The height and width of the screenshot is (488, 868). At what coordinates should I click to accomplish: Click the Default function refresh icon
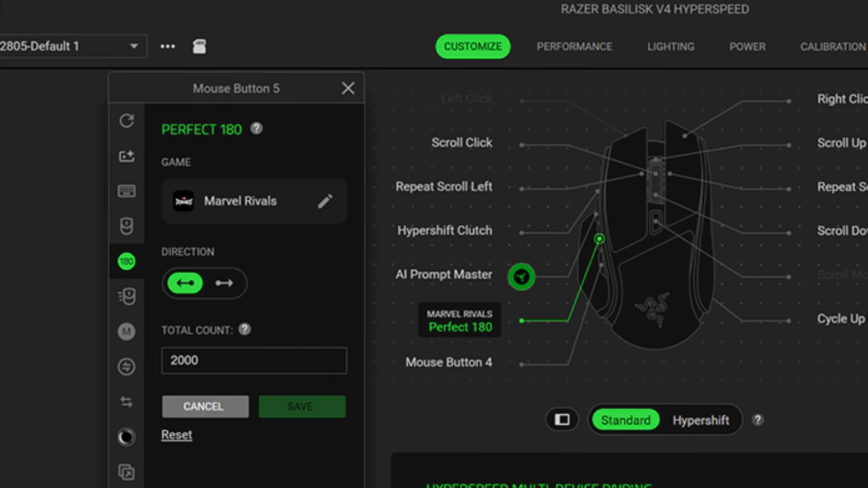127,121
